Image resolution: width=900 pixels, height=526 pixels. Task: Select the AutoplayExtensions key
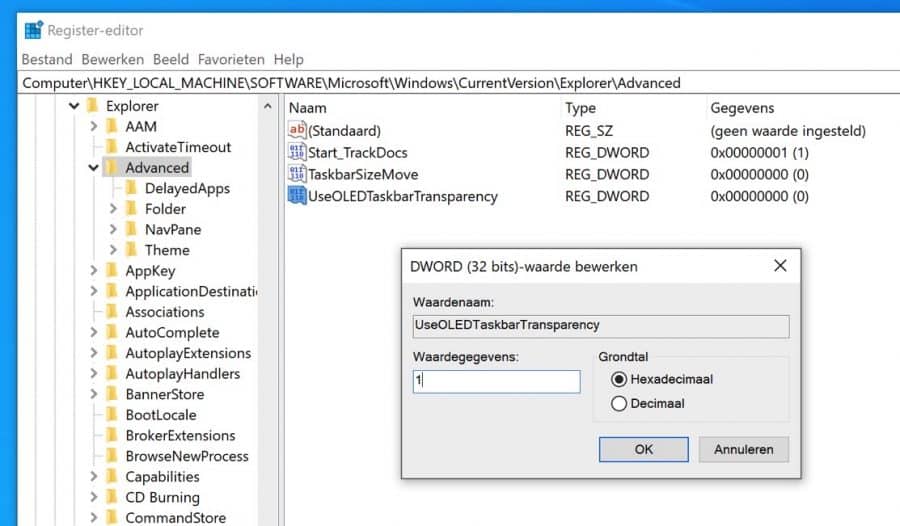tap(188, 353)
